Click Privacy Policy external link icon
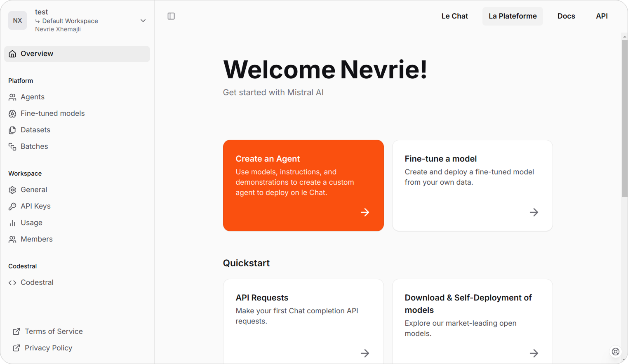Screen dimensions: 628x364 click(16, 348)
